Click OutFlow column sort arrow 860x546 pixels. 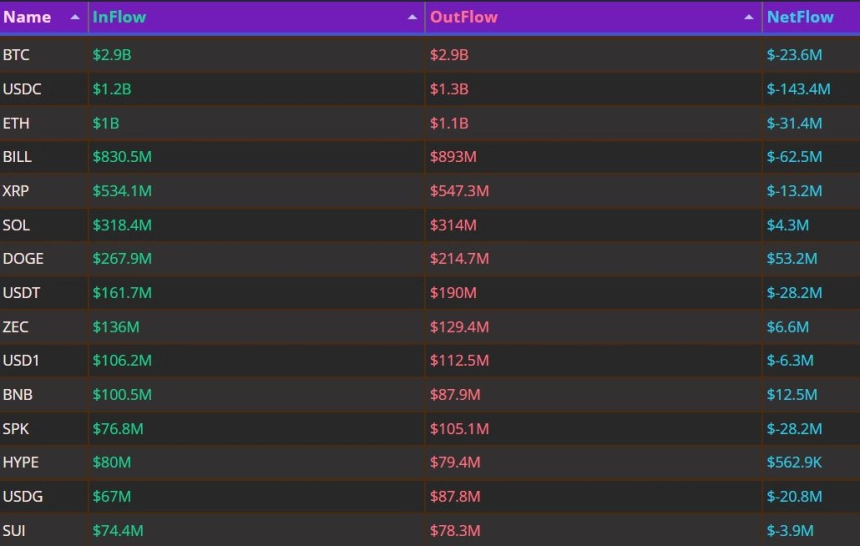pyautogui.click(x=749, y=17)
